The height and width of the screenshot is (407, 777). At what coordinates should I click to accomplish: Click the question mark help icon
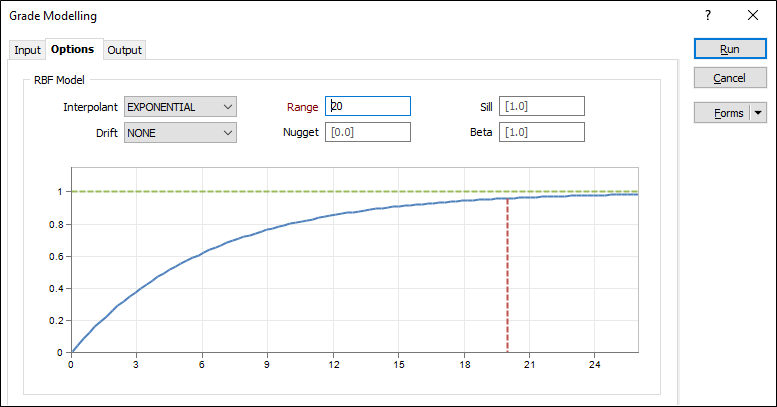(708, 15)
